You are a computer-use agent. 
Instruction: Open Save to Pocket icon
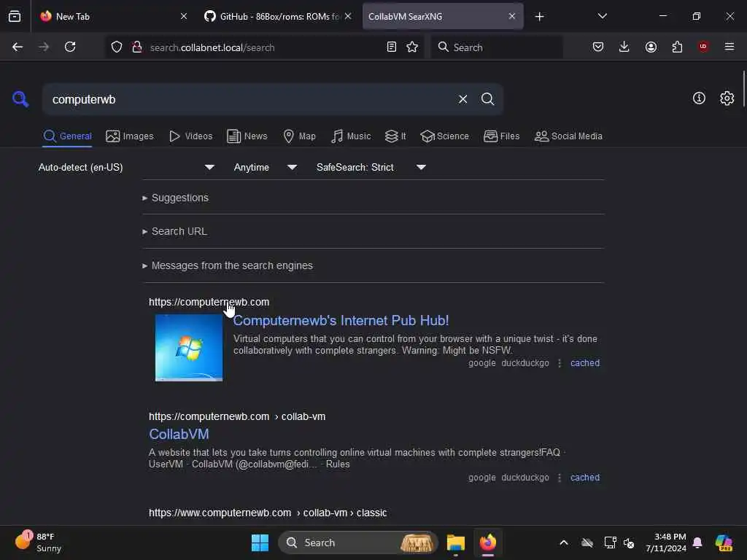tap(598, 47)
